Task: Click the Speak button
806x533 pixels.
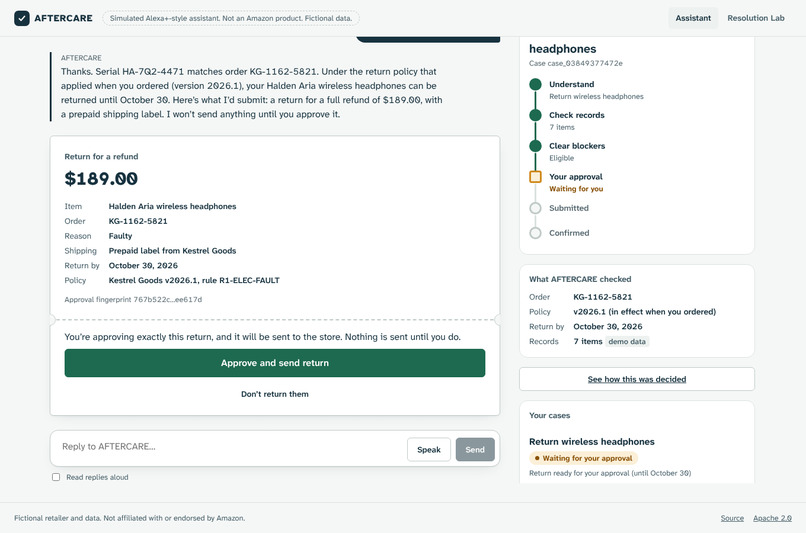Action: point(429,450)
